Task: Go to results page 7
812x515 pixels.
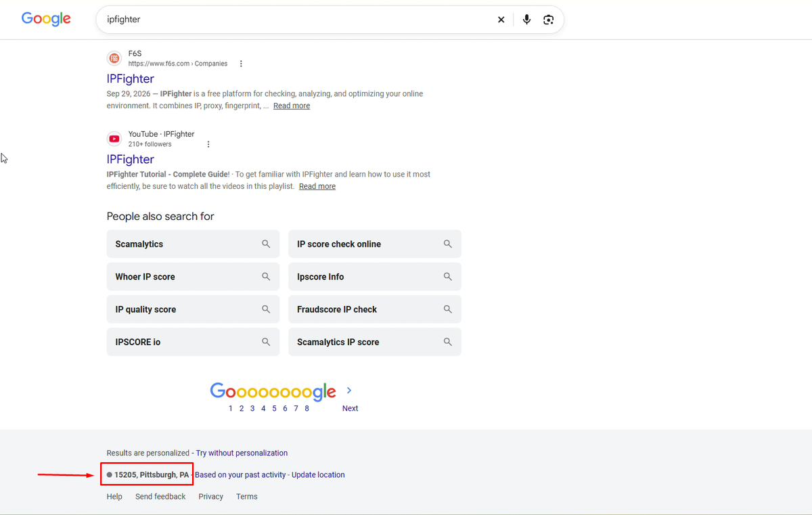Action: 296,408
